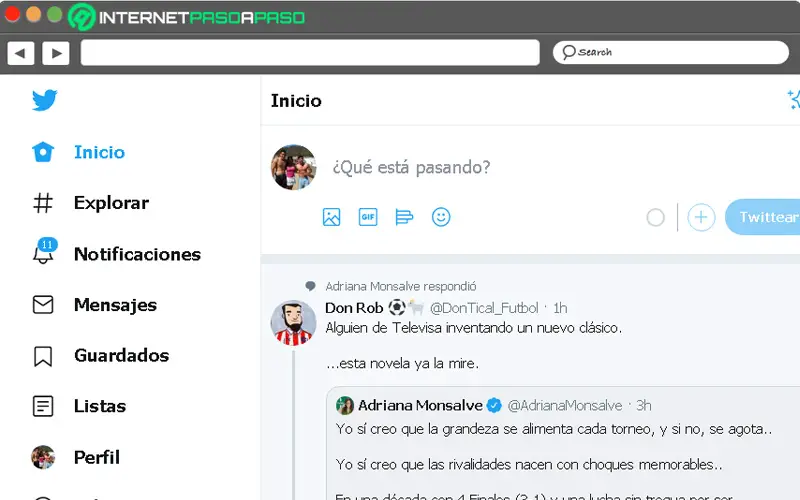Click the InternetPasoaPaso logo
The height and width of the screenshot is (500, 800).
click(x=187, y=17)
